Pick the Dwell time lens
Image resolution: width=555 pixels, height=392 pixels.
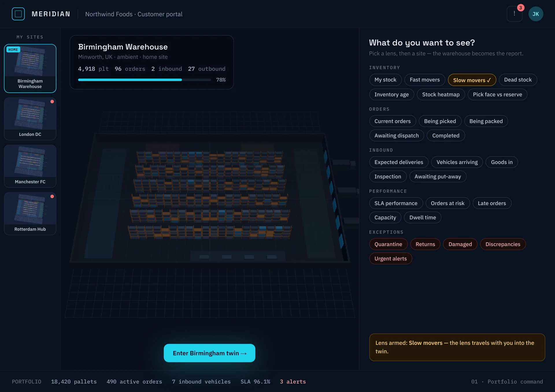(422, 218)
